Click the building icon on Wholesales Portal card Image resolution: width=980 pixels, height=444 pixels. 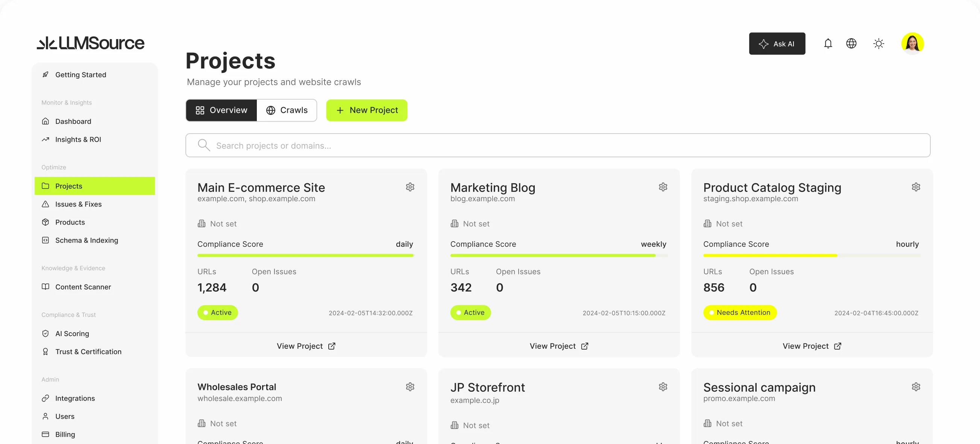point(201,423)
